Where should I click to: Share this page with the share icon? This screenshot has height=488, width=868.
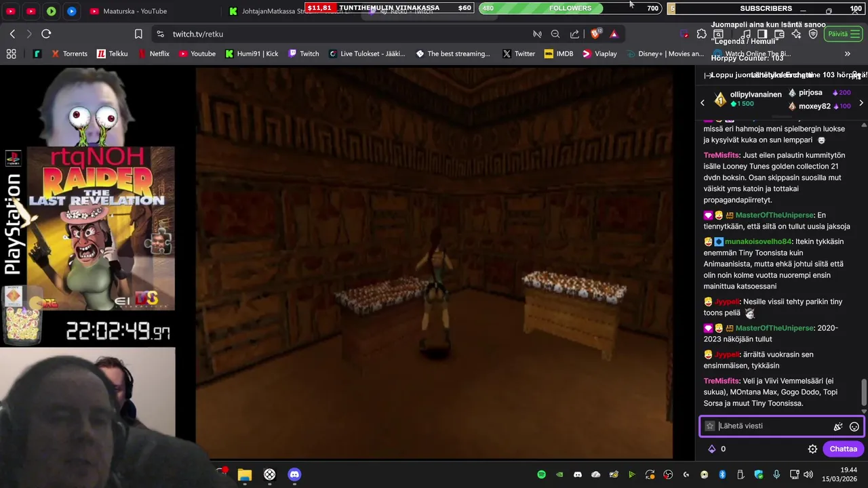[x=574, y=34]
